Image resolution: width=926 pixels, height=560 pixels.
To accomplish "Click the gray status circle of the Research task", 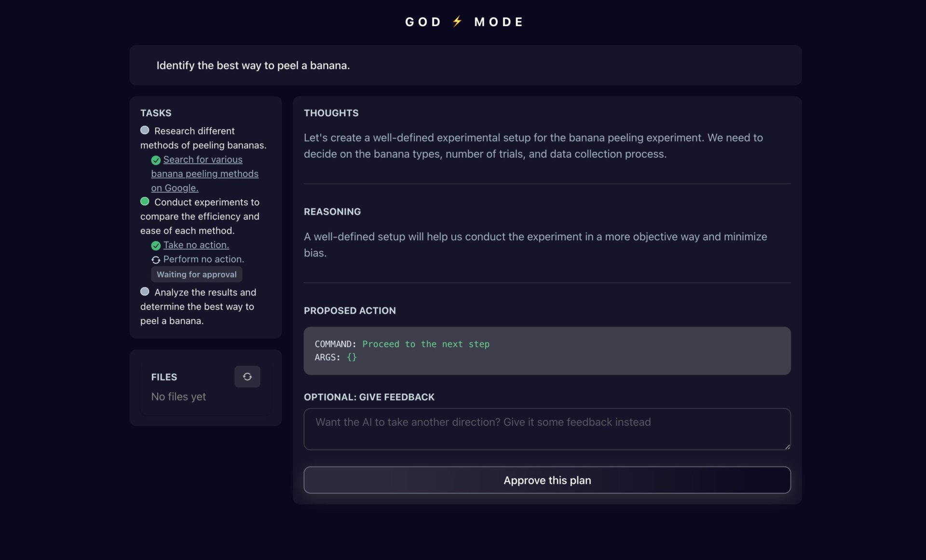I will tap(145, 130).
